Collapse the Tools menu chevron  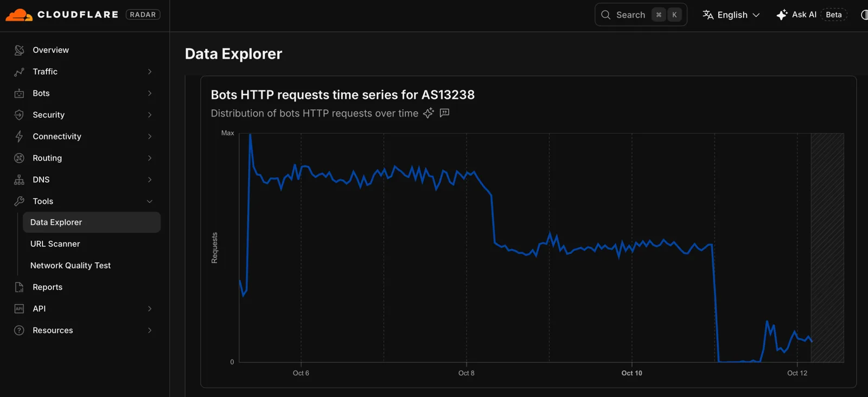point(150,201)
